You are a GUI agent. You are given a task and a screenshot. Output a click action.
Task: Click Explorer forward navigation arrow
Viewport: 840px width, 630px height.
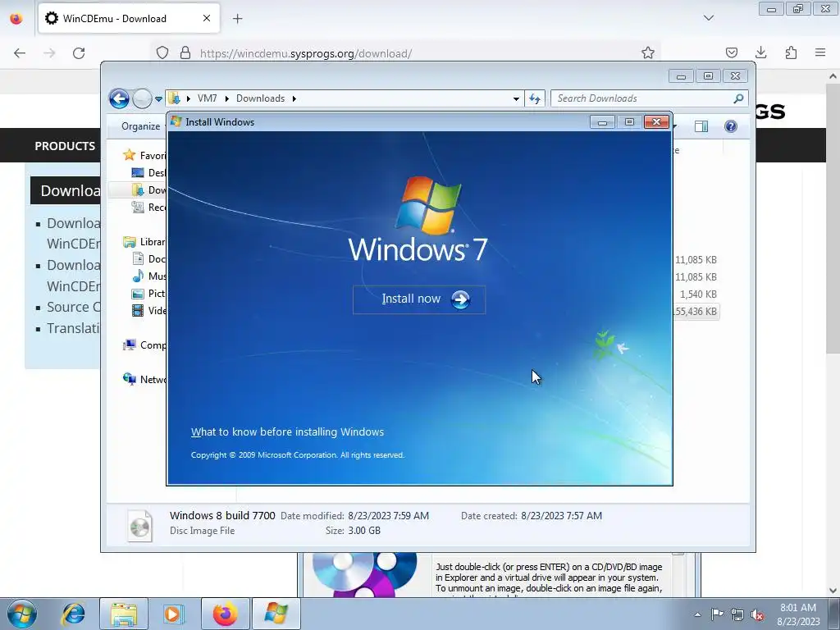click(x=142, y=98)
